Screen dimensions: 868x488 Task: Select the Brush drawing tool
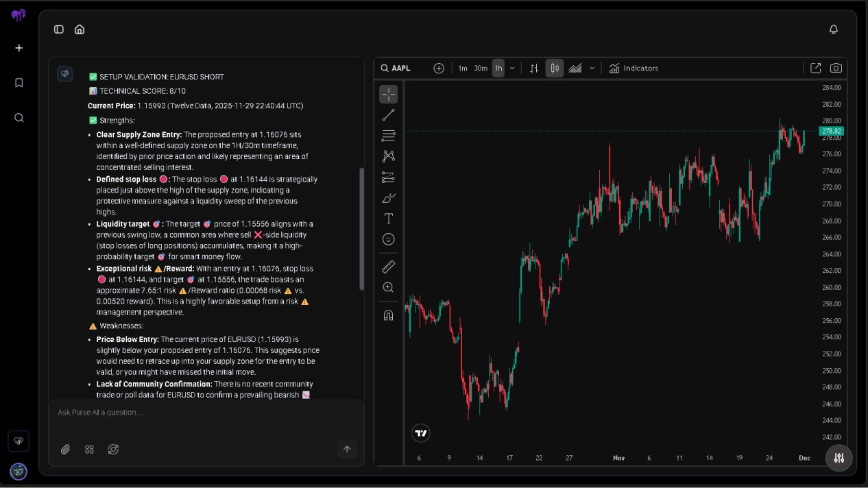coord(388,197)
